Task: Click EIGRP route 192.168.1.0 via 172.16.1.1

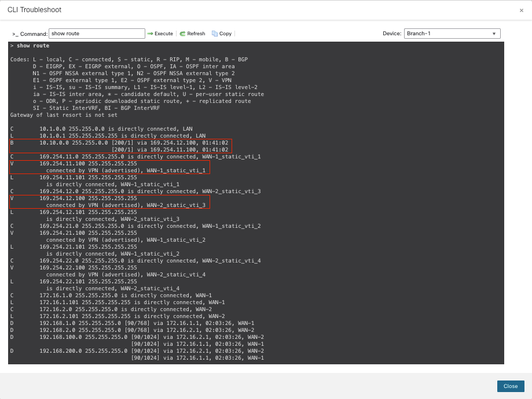Action: [x=132, y=323]
